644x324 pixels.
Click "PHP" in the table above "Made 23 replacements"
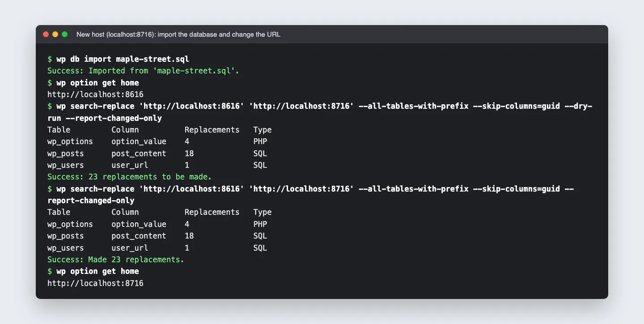tap(260, 224)
